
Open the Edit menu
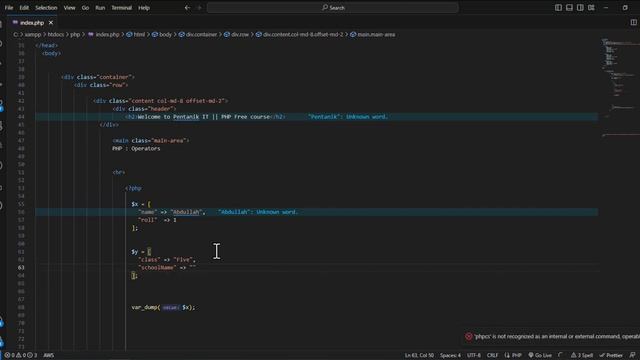click(24, 7)
